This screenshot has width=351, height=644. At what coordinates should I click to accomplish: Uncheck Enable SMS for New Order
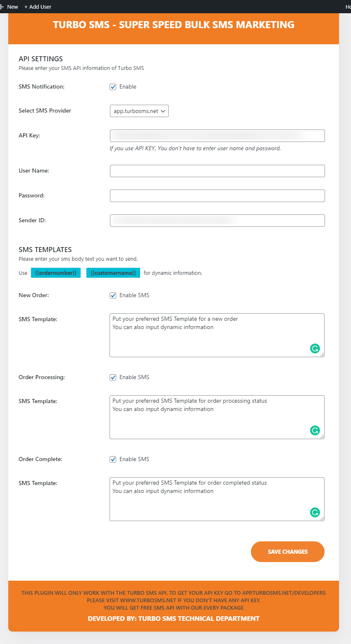113,296
